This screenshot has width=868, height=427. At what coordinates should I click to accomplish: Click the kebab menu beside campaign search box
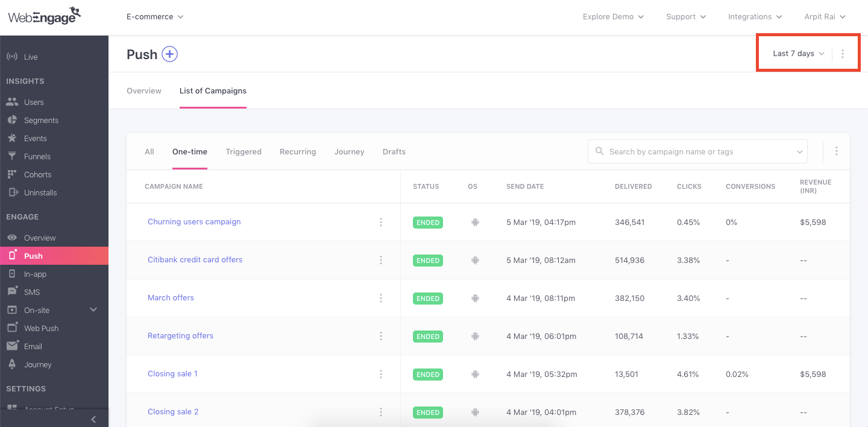pyautogui.click(x=836, y=151)
